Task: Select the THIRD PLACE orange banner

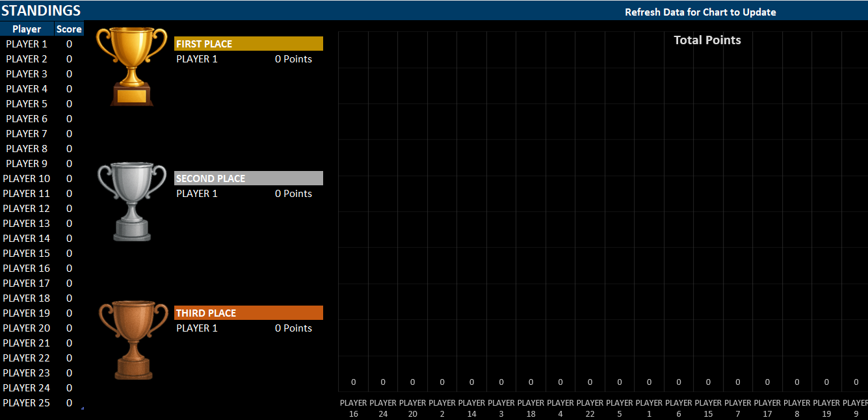Action: point(248,313)
